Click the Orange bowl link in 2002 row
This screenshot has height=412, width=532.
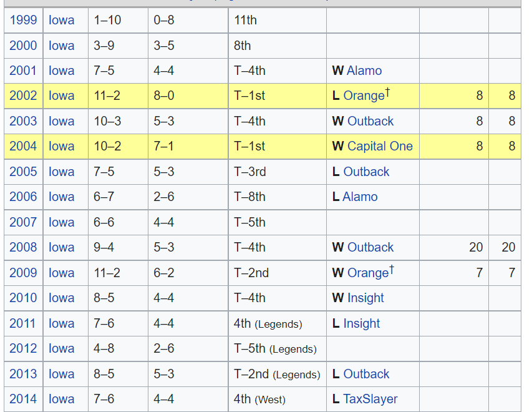[364, 96]
